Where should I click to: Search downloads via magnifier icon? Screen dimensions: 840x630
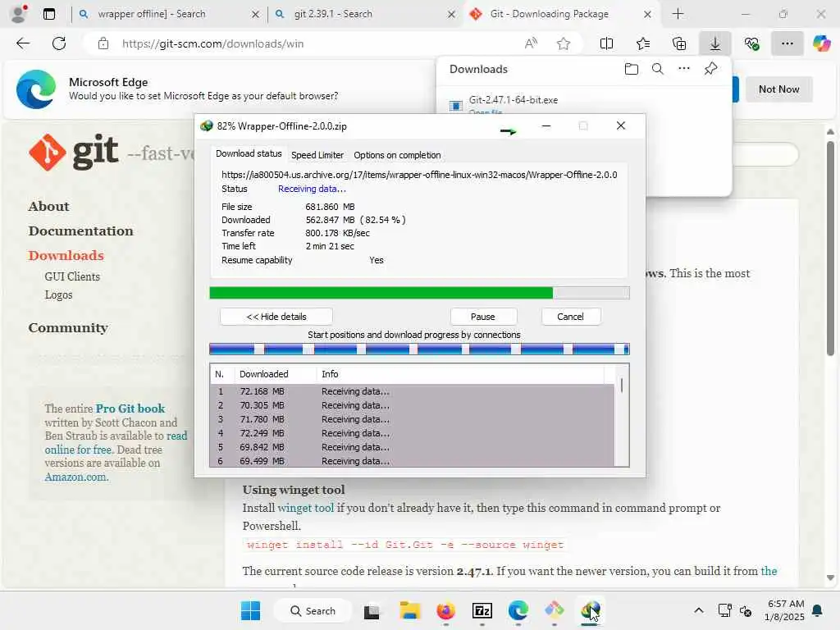[x=657, y=69]
